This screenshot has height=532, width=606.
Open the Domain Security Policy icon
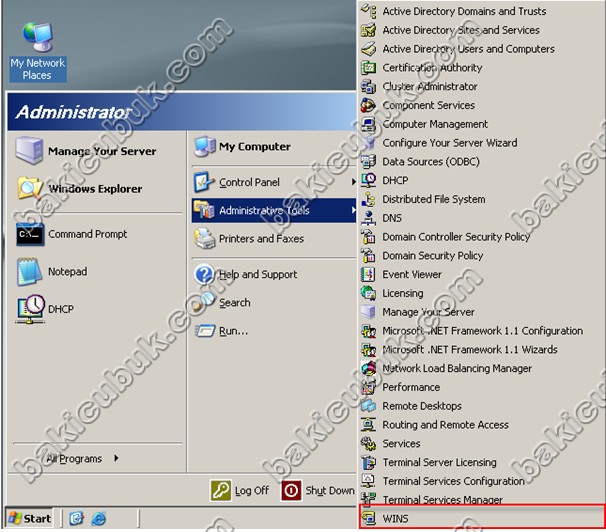click(x=369, y=255)
